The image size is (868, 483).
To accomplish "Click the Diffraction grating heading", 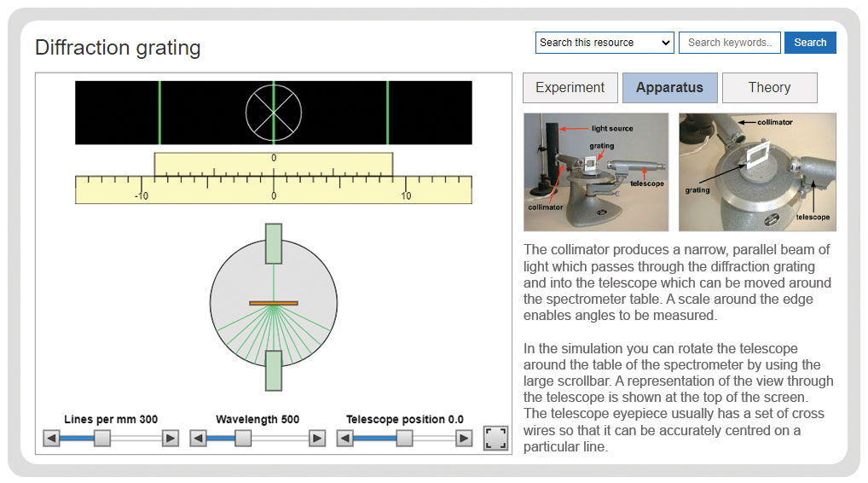I will point(118,48).
